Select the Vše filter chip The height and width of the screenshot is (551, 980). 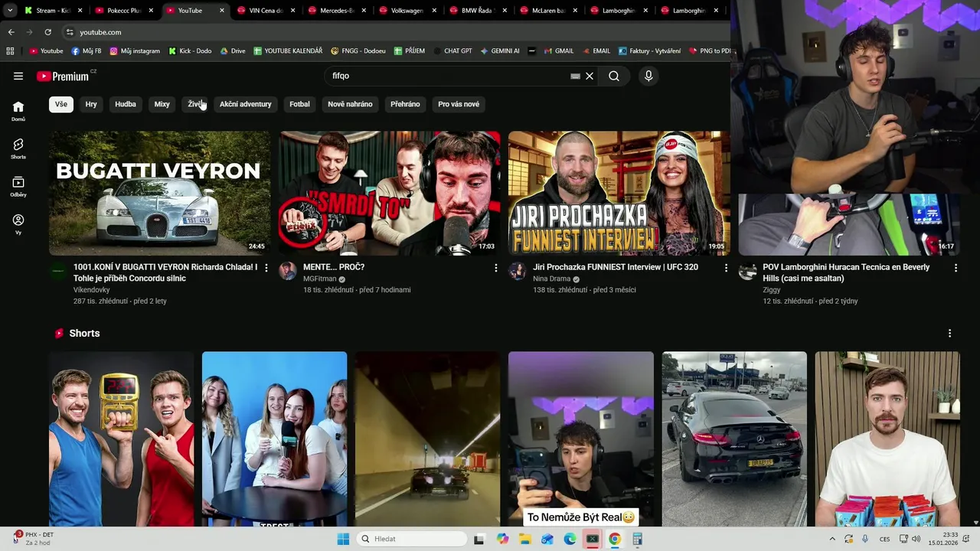[61, 104]
